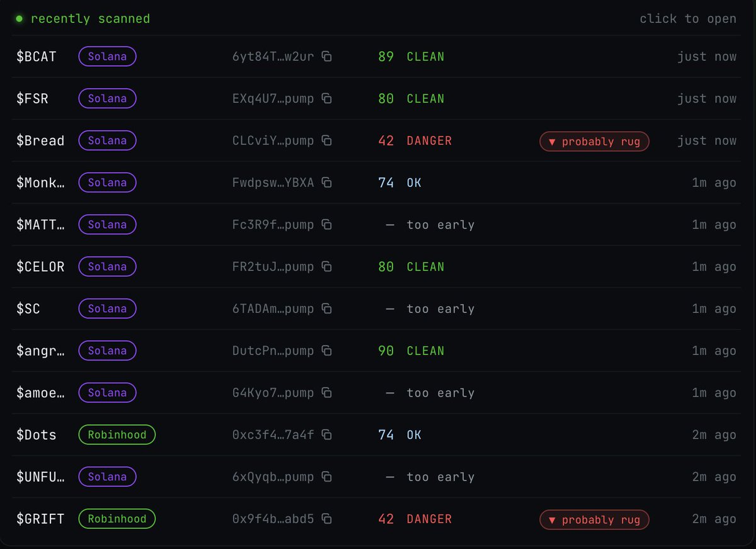Click the Robinhood badge on $Dots row
This screenshot has width=756, height=549.
(x=117, y=434)
